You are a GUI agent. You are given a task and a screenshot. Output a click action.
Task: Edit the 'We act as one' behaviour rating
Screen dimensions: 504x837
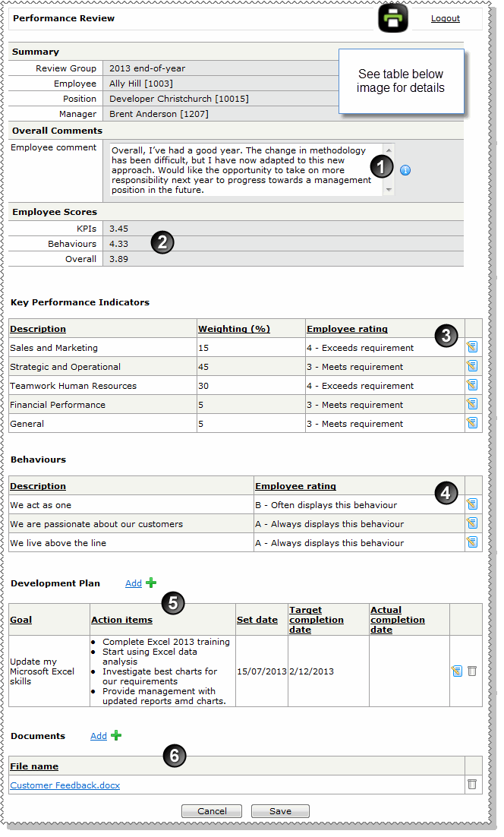[472, 504]
